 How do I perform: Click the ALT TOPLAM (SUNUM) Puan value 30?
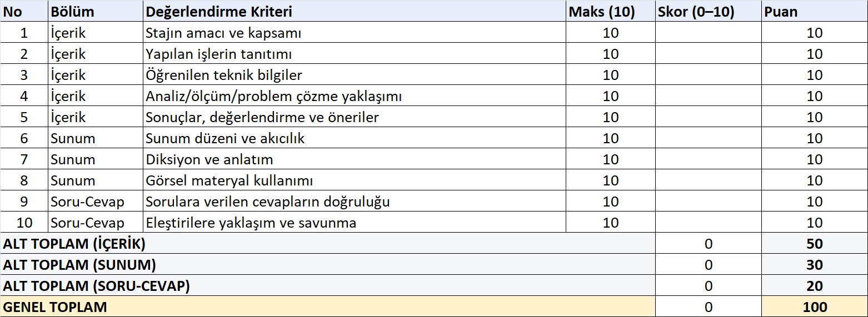[815, 265]
